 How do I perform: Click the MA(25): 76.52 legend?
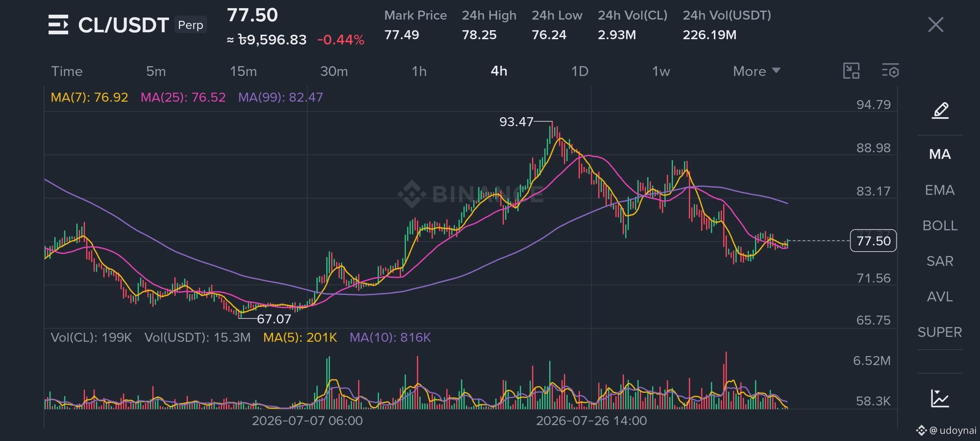pyautogui.click(x=183, y=97)
